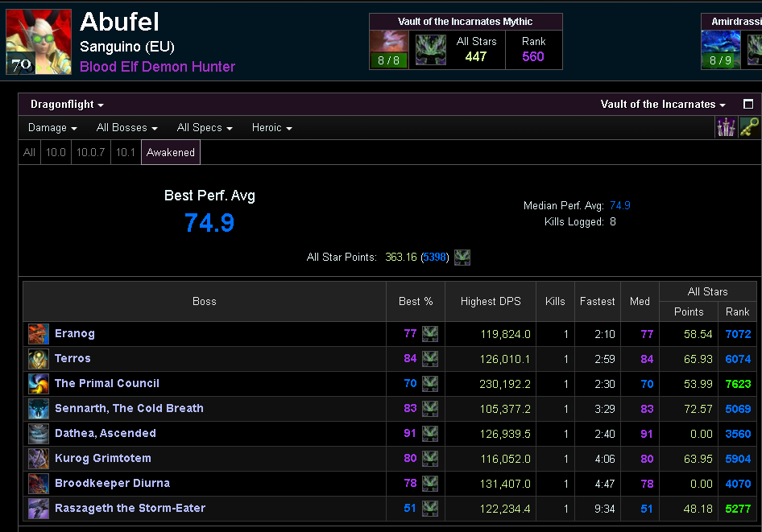Click Eranog's highest DPS 119,824.0
Image resolution: width=762 pixels, height=532 pixels.
505,334
